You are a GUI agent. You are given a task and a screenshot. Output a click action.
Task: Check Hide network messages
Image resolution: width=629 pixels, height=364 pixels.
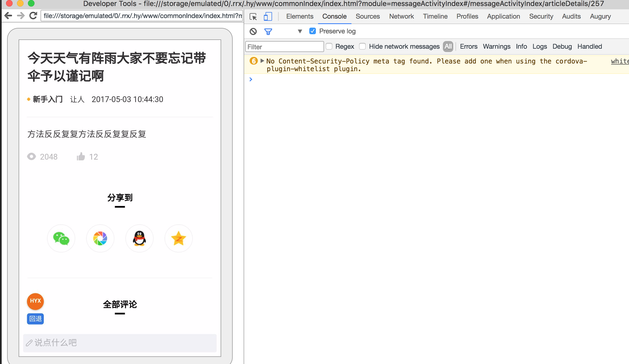(x=362, y=47)
